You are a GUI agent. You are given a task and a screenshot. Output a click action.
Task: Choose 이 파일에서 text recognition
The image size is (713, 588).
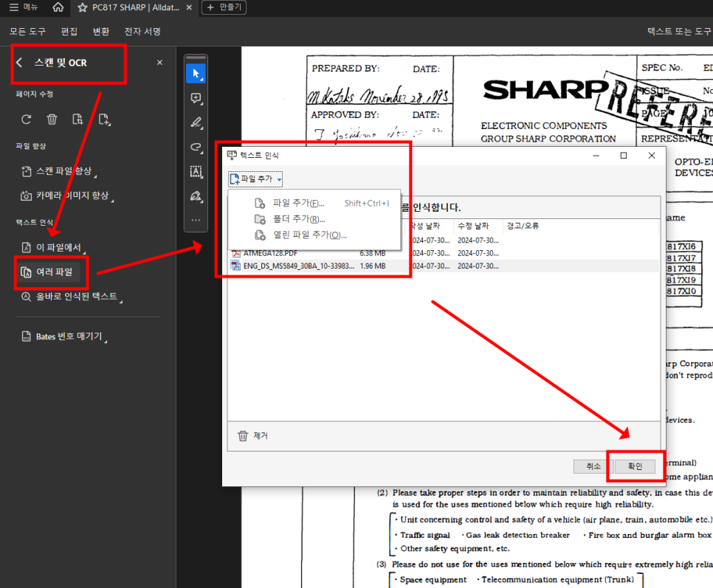point(52,247)
